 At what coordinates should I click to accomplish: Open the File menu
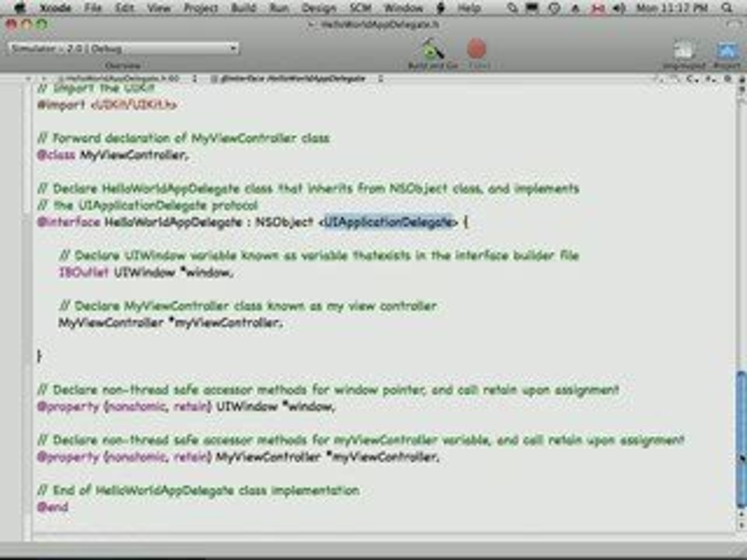(93, 8)
